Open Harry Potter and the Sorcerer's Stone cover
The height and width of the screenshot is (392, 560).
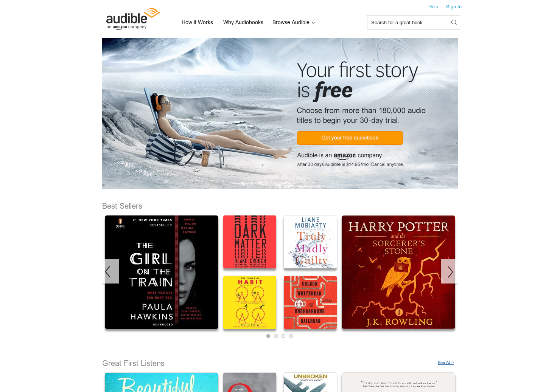point(398,272)
